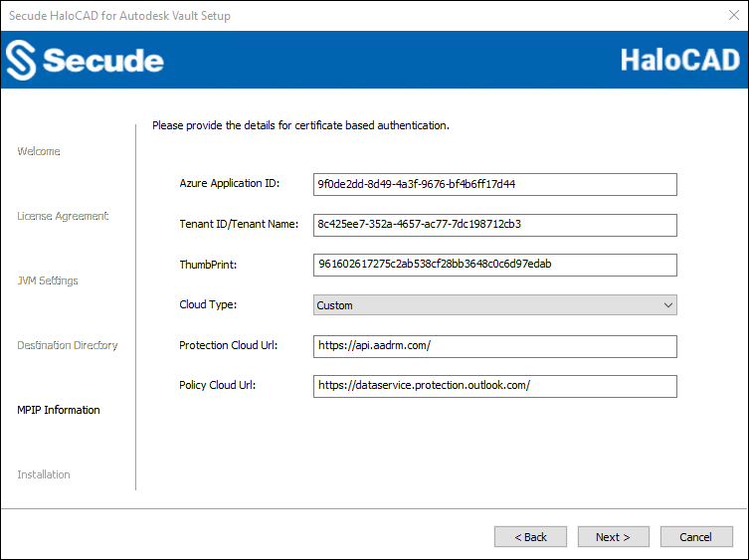Select the MPIP Information step
Screen dimensions: 749x560
point(59,410)
